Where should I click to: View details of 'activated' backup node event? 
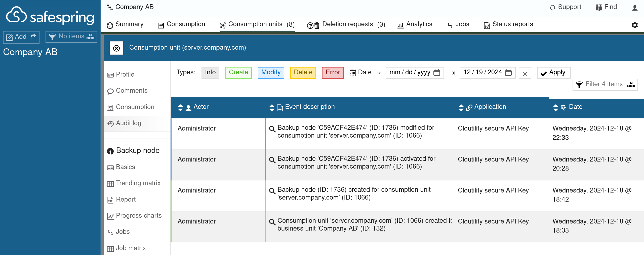pos(272,160)
